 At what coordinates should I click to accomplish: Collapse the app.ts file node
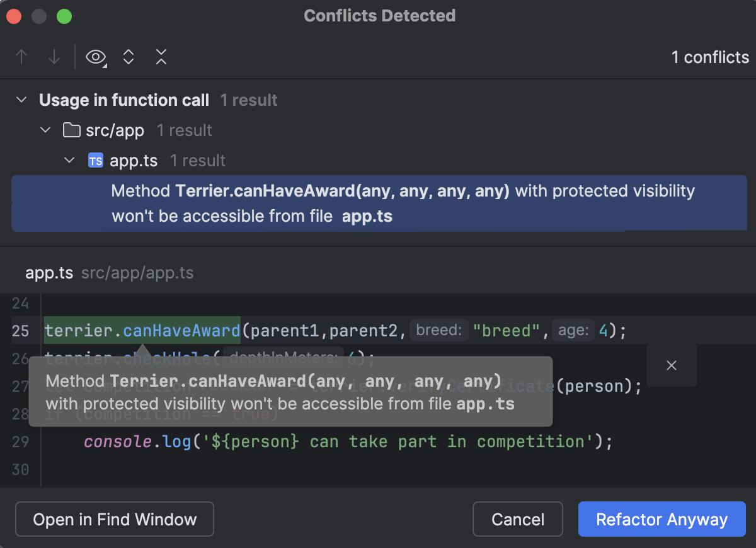pos(69,161)
